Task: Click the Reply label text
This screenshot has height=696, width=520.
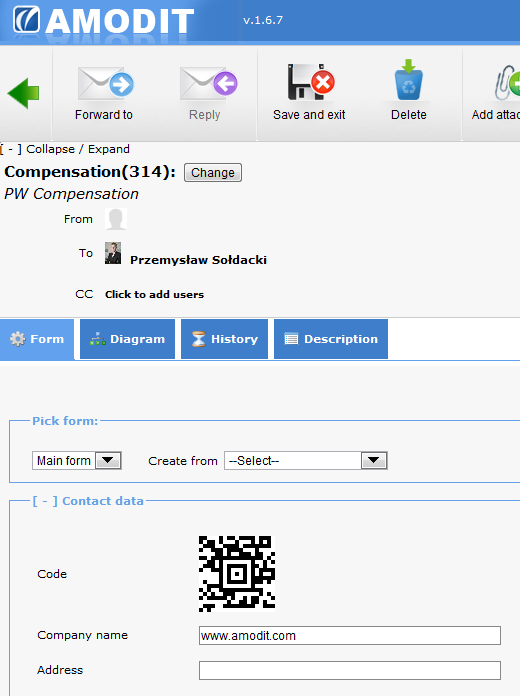Action: pos(204,115)
